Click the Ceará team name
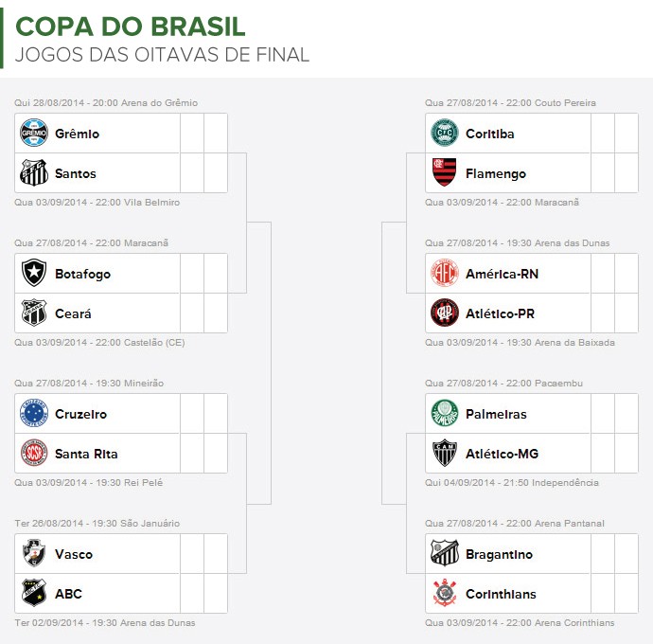Image resolution: width=653 pixels, height=644 pixels. pyautogui.click(x=73, y=313)
